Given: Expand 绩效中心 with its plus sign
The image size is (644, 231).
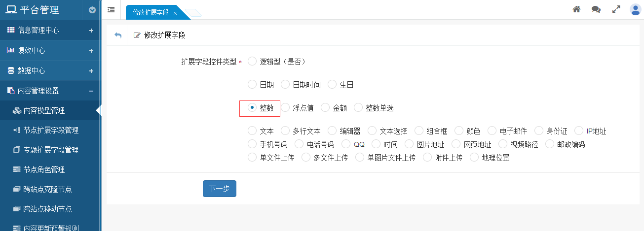Looking at the screenshot, I should pyautogui.click(x=91, y=50).
